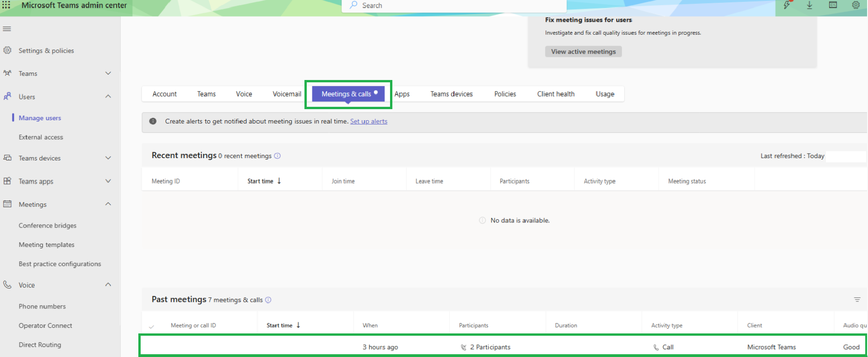Click the 'Good' audio quality cell

851,347
